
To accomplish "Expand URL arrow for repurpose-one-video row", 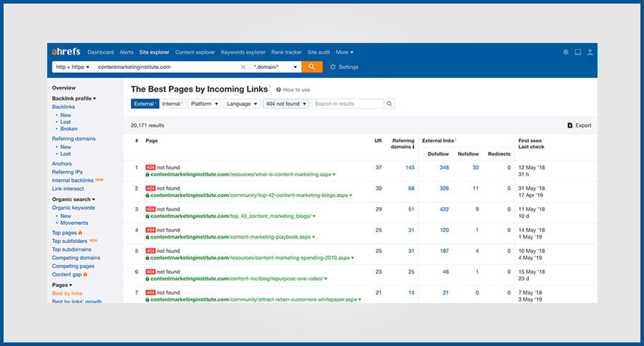I will 326,279.
